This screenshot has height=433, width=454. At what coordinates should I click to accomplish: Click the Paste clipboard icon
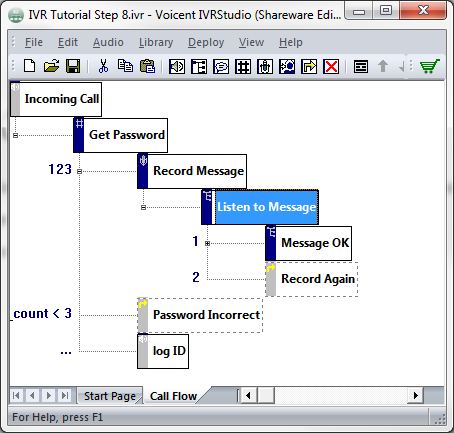pos(148,66)
